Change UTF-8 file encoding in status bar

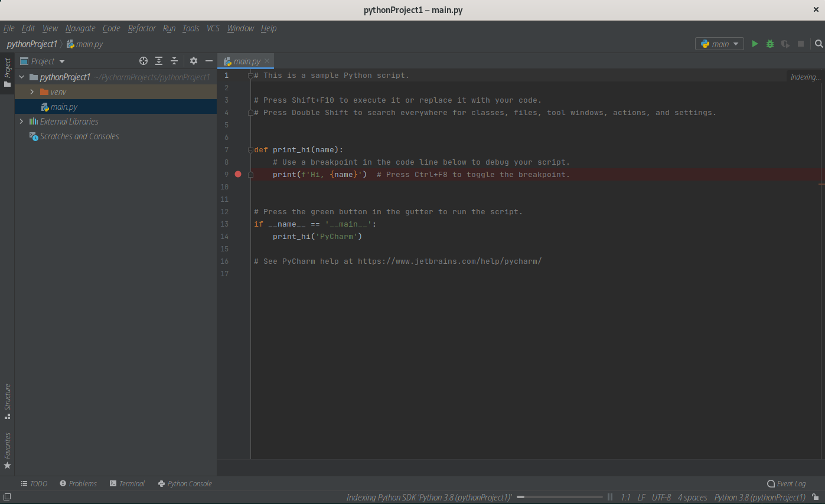pyautogui.click(x=661, y=498)
